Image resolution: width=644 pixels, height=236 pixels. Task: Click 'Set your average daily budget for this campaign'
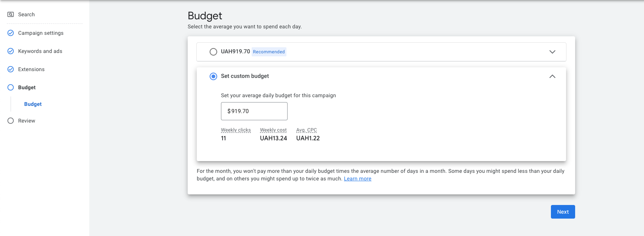pos(278,95)
